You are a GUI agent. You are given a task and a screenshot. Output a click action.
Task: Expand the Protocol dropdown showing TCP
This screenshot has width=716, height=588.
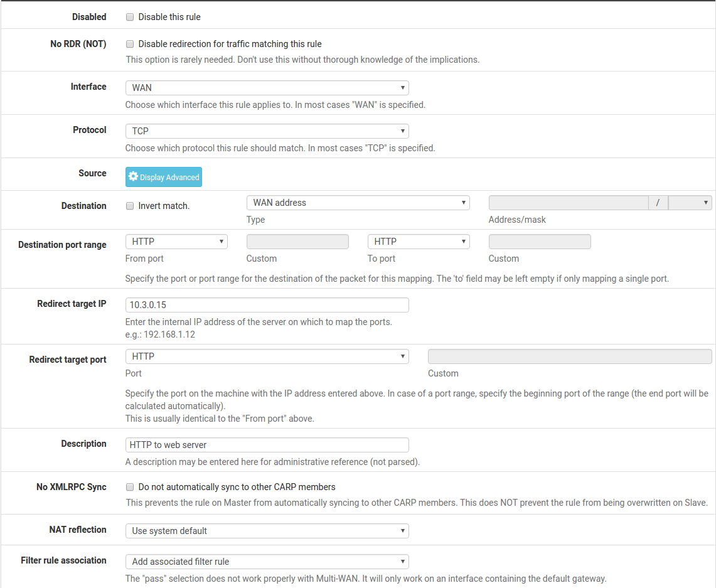point(267,131)
